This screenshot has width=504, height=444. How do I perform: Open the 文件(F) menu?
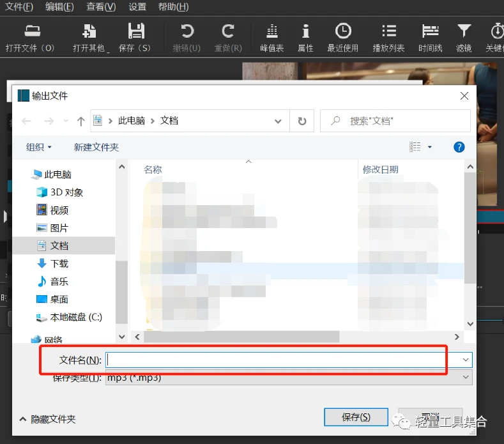[x=19, y=7]
